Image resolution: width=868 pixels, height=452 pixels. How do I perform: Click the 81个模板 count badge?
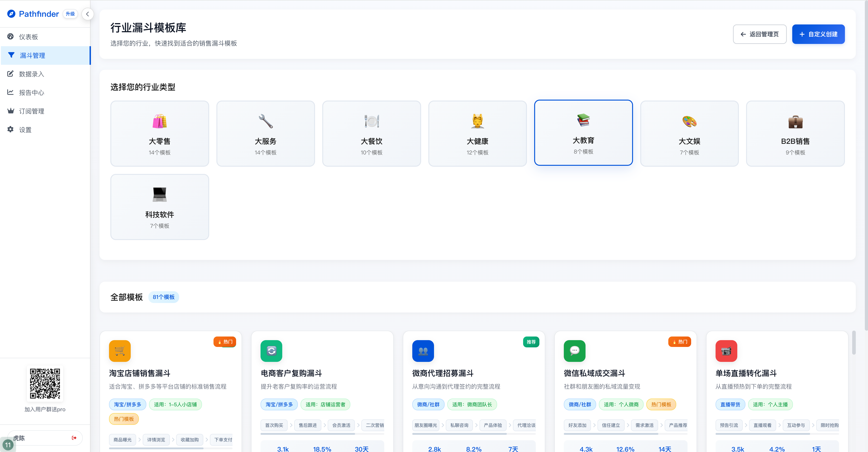coord(164,297)
